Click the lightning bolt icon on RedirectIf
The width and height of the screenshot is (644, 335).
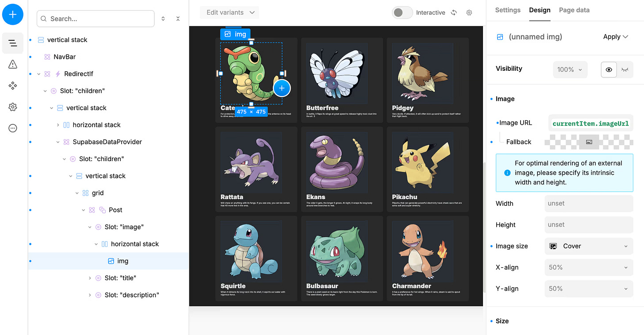coord(57,74)
